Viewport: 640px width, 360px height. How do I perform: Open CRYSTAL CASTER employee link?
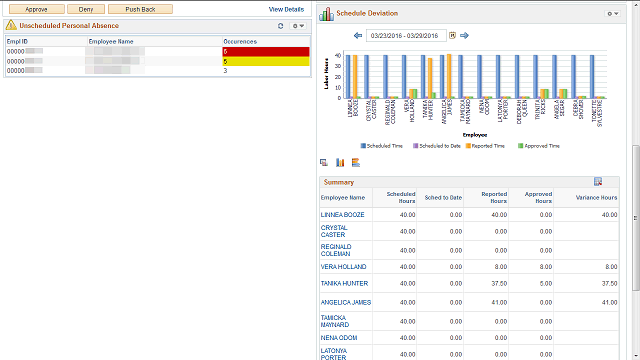[x=334, y=231]
